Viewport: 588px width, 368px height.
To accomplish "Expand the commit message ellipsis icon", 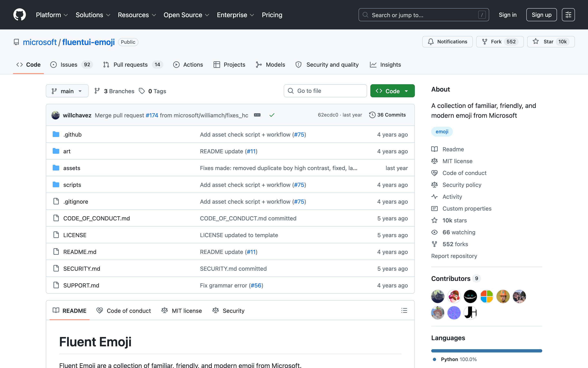I will coord(257,115).
